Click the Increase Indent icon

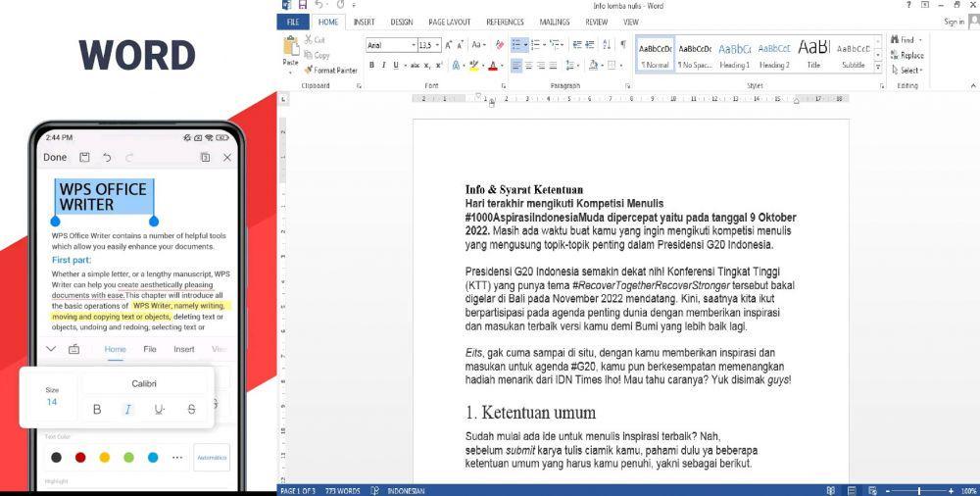590,45
